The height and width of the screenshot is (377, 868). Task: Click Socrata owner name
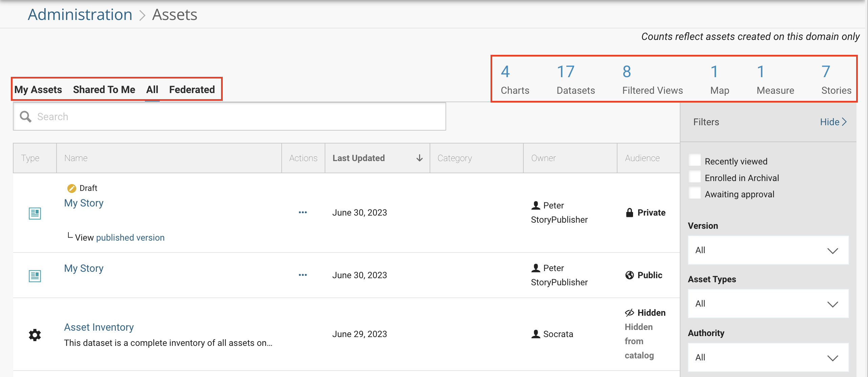(558, 334)
